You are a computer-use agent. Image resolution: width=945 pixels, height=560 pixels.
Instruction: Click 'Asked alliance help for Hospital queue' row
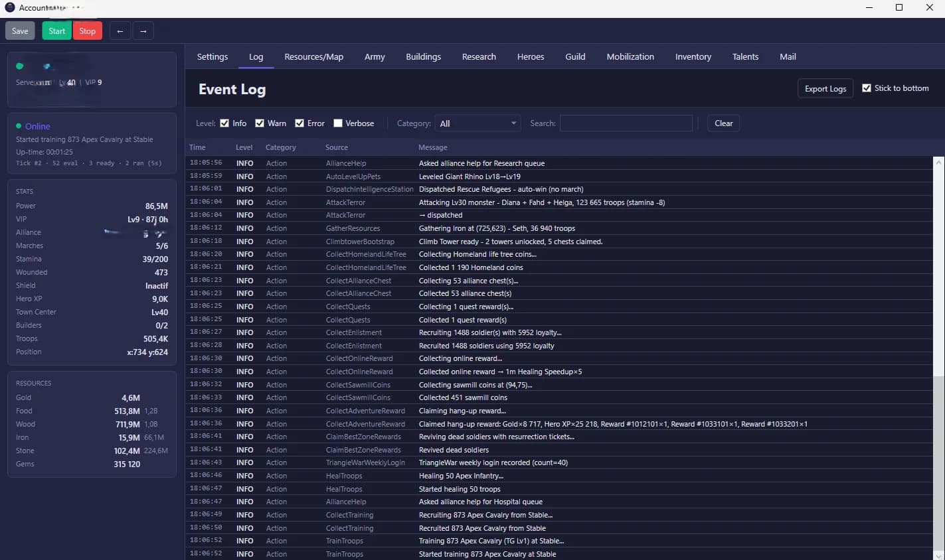[559, 502]
